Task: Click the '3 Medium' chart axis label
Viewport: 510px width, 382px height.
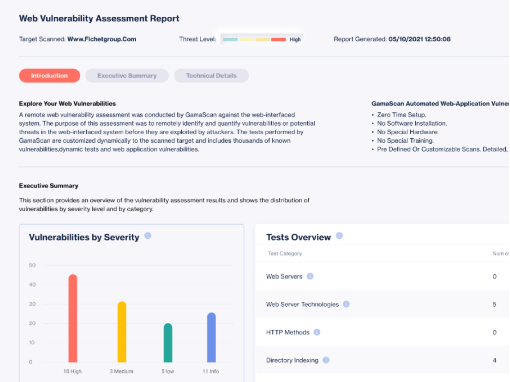Action: click(x=122, y=371)
